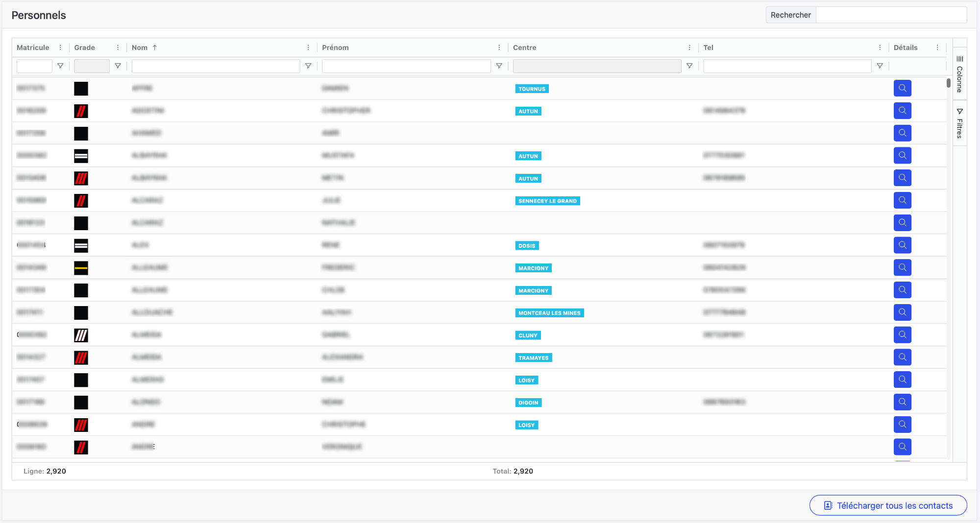980x523 pixels.
Task: Open the Colonne side panel tab
Action: pyautogui.click(x=959, y=74)
